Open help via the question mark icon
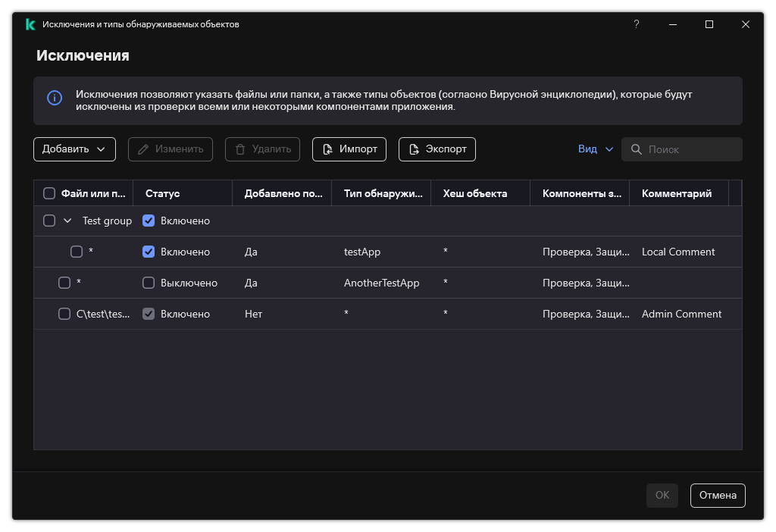Viewport: 776px width, 532px height. coord(637,24)
